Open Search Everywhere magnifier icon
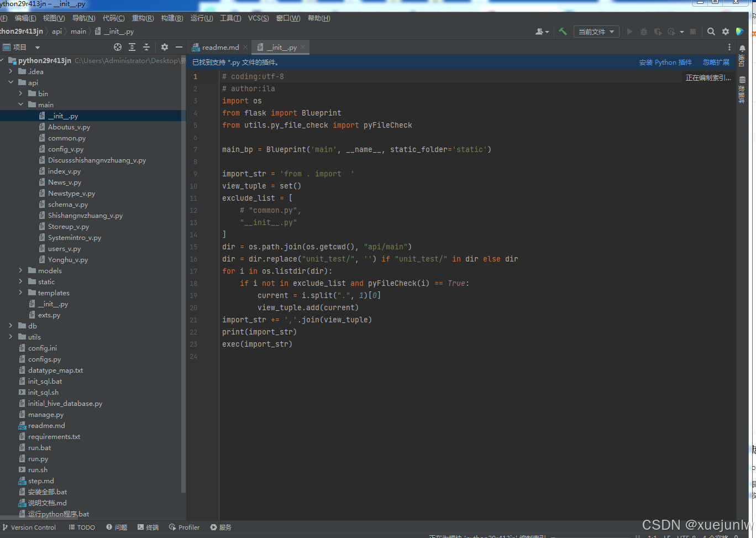756x538 pixels. (x=711, y=32)
